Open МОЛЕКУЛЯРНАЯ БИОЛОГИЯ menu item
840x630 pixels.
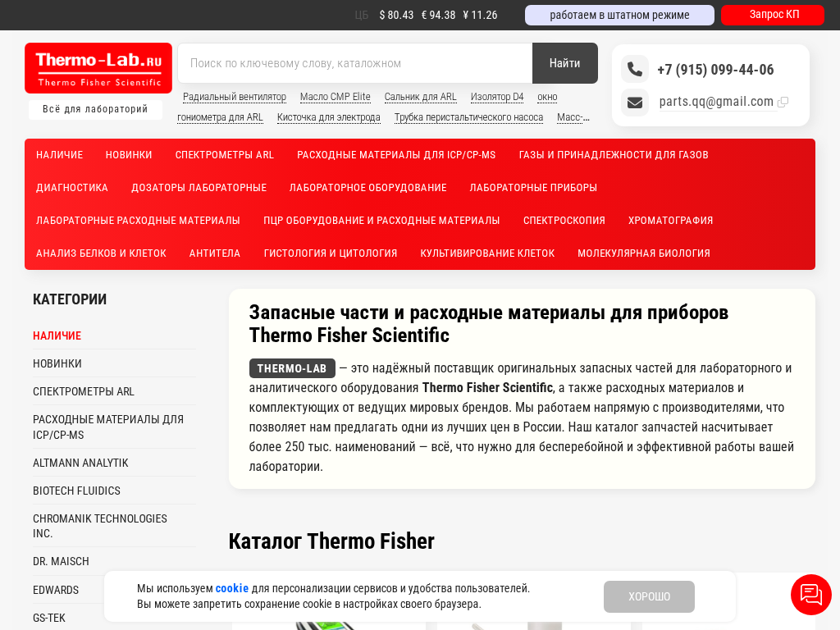(x=644, y=253)
